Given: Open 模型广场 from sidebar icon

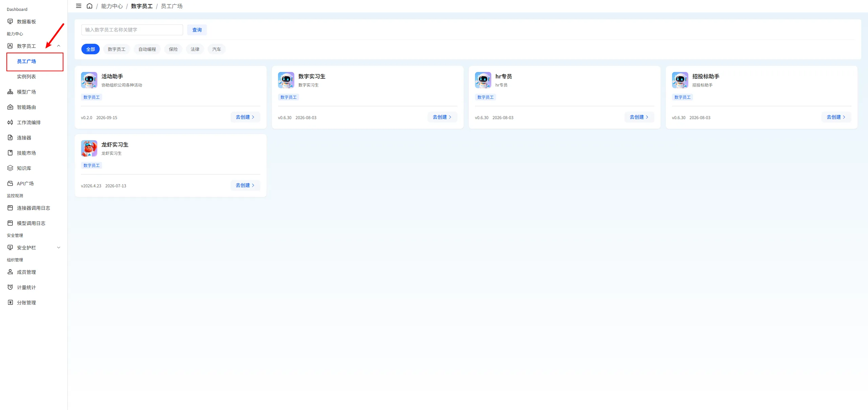Looking at the screenshot, I should coord(10,92).
